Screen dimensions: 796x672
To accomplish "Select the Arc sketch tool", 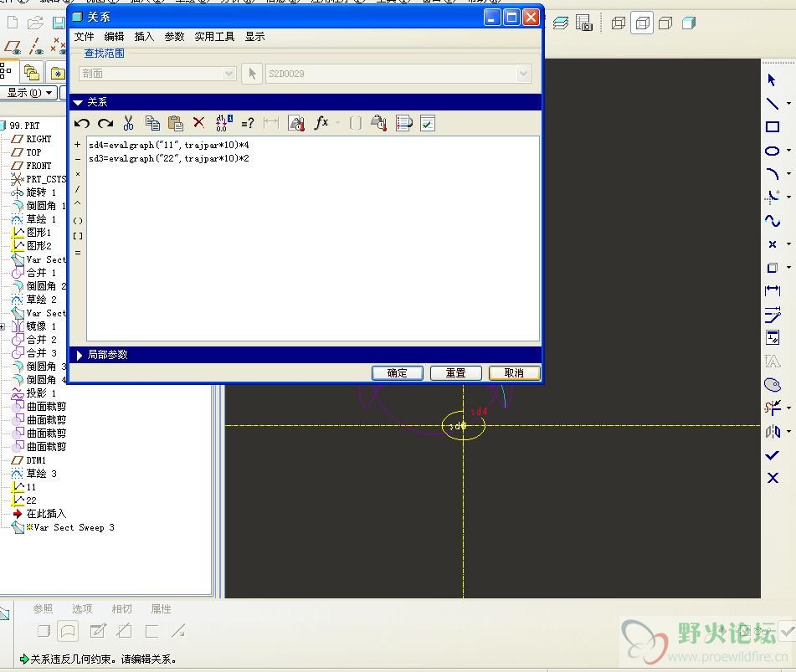I will pos(772,174).
